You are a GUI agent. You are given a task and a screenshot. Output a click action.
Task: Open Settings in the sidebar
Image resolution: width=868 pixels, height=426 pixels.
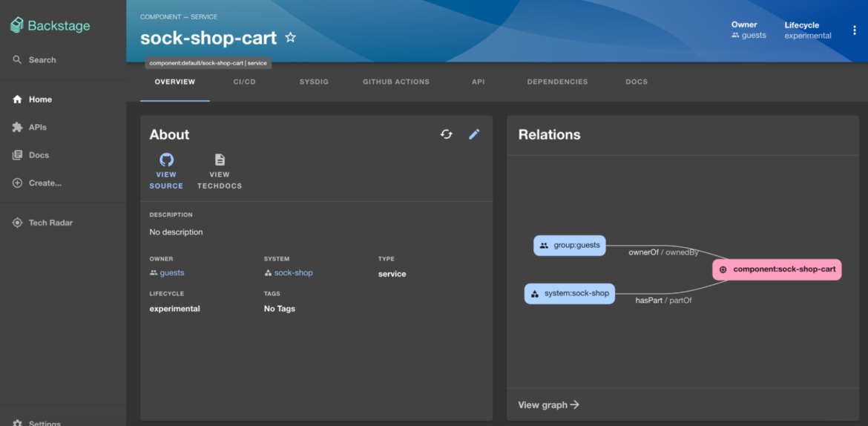(36, 422)
